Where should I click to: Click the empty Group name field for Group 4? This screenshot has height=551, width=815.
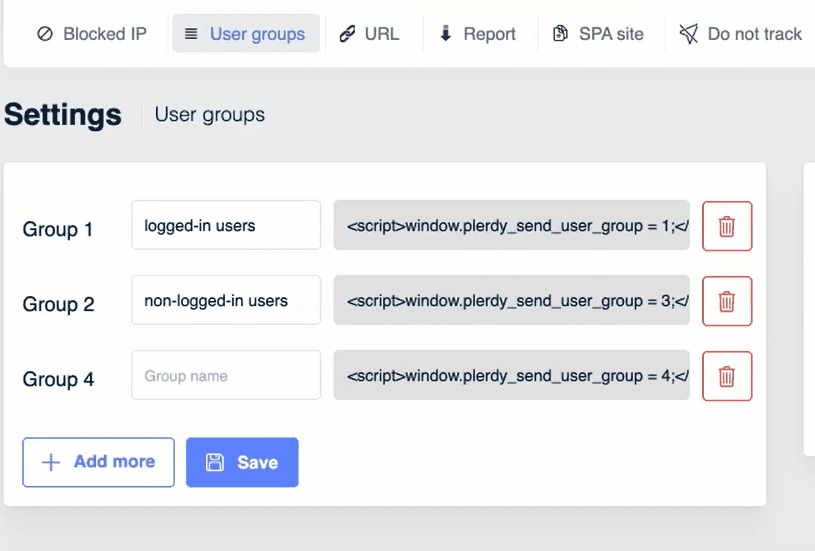coord(226,376)
